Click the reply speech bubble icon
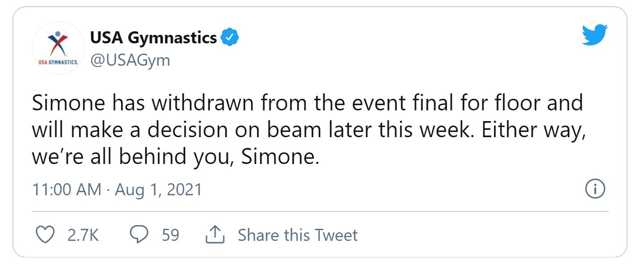This screenshot has width=644, height=265. tap(139, 235)
